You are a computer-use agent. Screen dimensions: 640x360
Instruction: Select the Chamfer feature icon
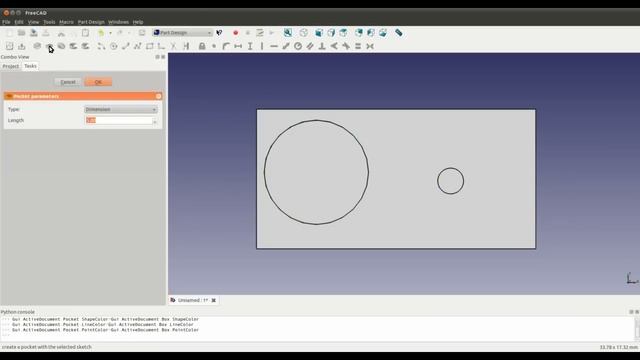pyautogui.click(x=85, y=46)
